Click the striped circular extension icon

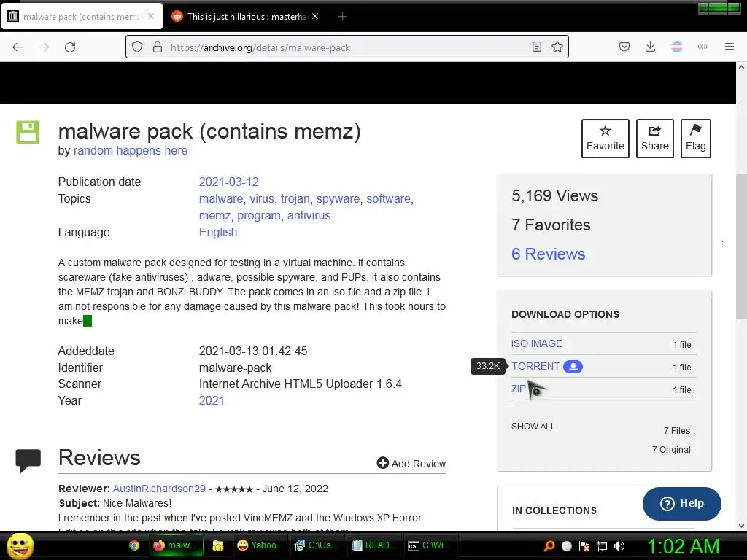point(676,47)
